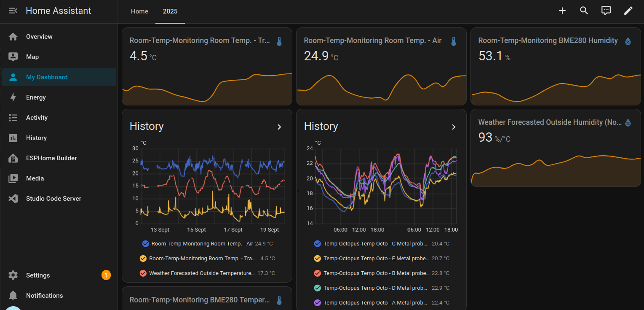Viewport: 644px width, 310px height.
Task: Open Overview home icon in sidebar
Action: [x=13, y=37]
